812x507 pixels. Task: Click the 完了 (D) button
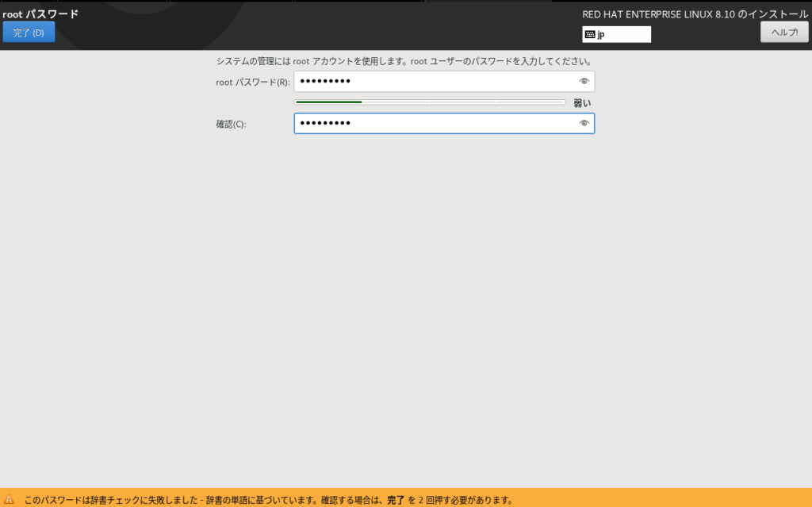point(29,33)
